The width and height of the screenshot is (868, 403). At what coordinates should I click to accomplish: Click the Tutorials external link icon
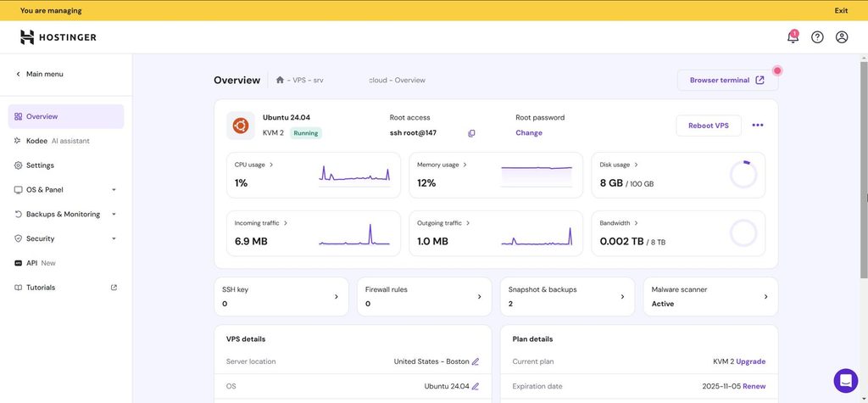(114, 287)
